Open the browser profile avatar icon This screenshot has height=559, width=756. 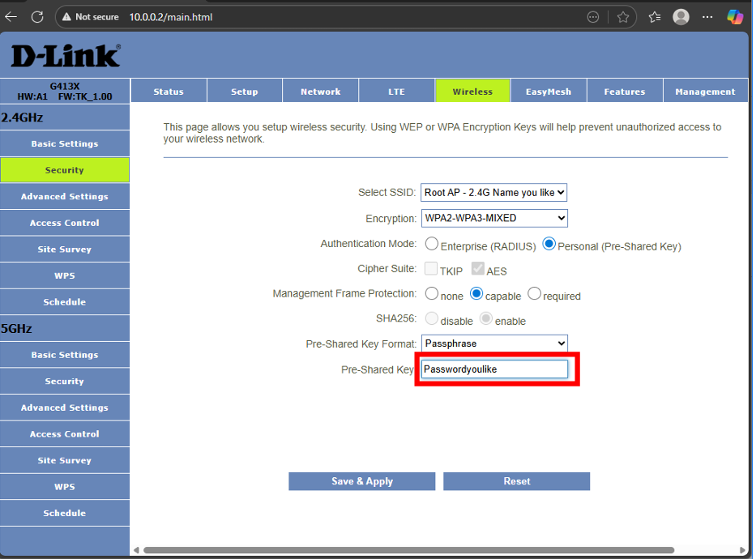681,17
